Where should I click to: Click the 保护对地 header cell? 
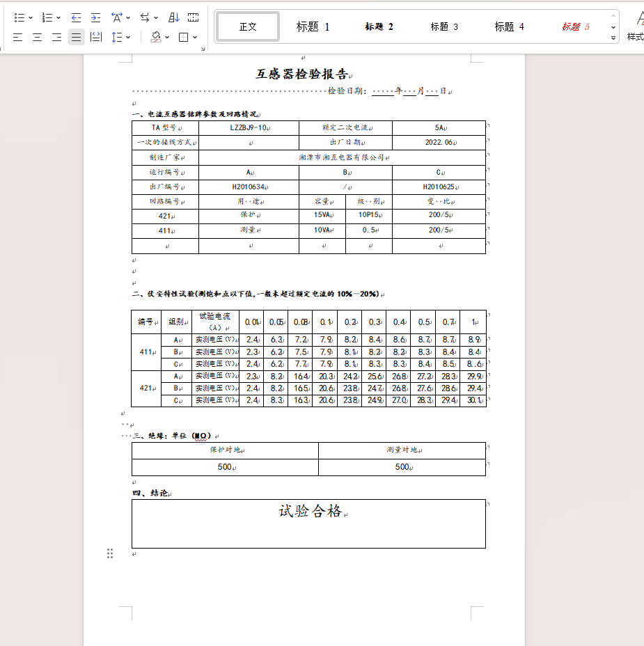point(225,450)
